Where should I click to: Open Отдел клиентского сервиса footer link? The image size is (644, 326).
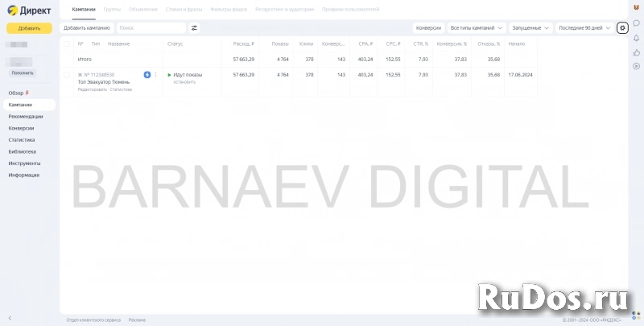[x=93, y=320]
